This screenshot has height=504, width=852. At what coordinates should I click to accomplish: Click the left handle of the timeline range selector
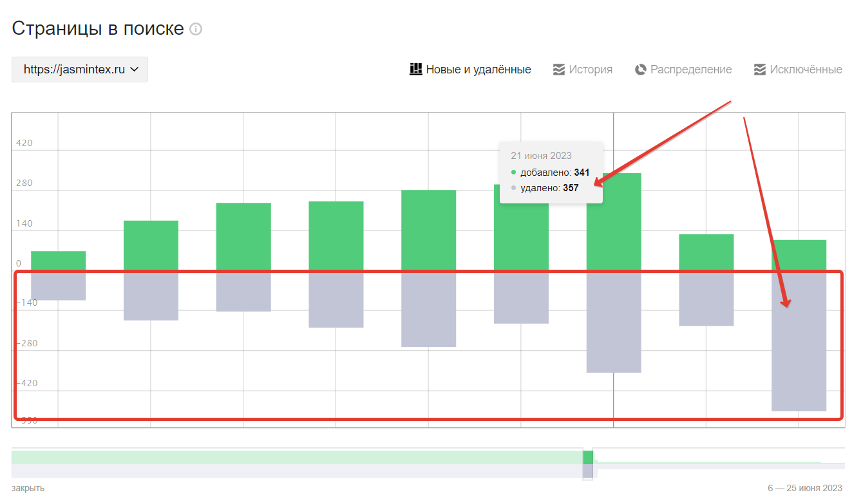[583, 463]
